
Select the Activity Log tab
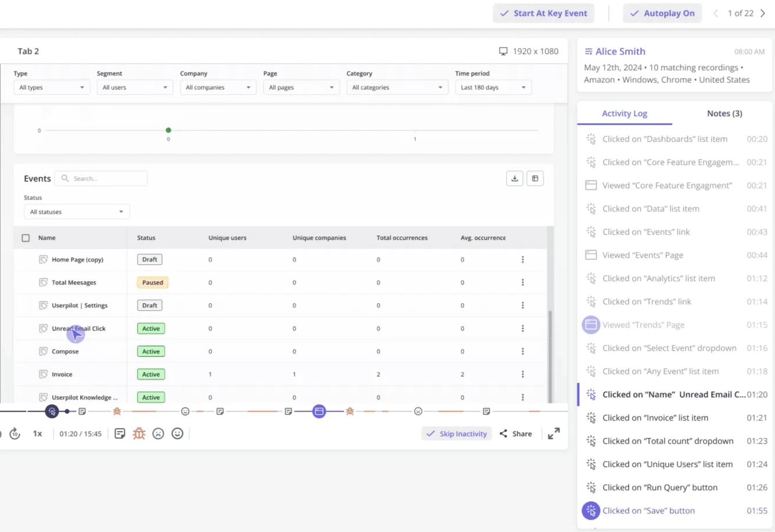coord(624,113)
